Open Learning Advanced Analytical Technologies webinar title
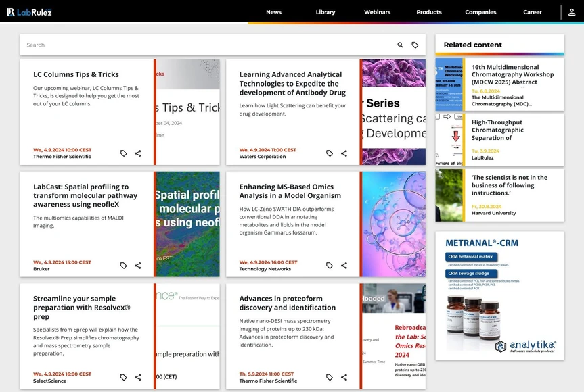Viewport: 584px width, 392px height. (x=292, y=83)
